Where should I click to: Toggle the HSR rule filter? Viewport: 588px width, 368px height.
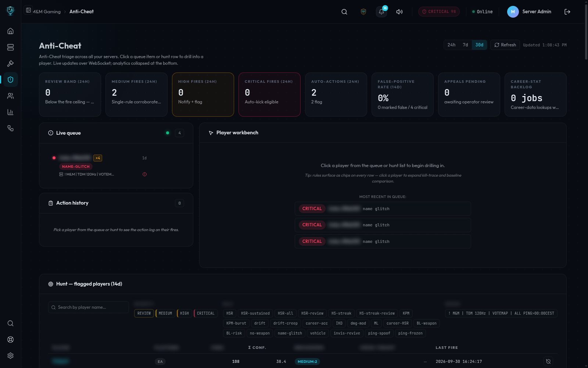tap(230, 314)
